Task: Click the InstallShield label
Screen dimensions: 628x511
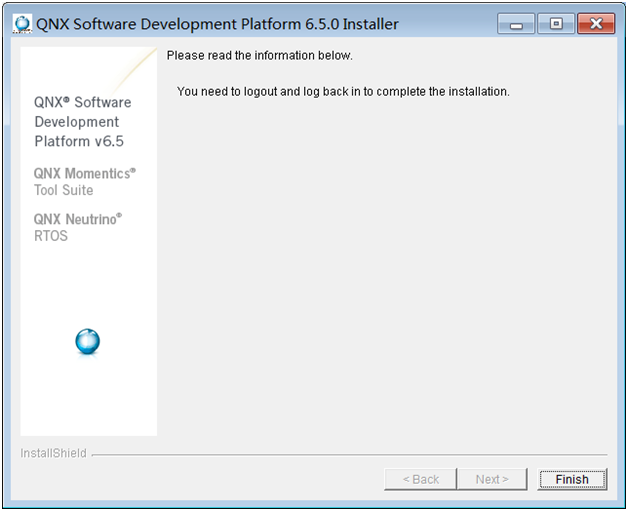Action: tap(53, 453)
